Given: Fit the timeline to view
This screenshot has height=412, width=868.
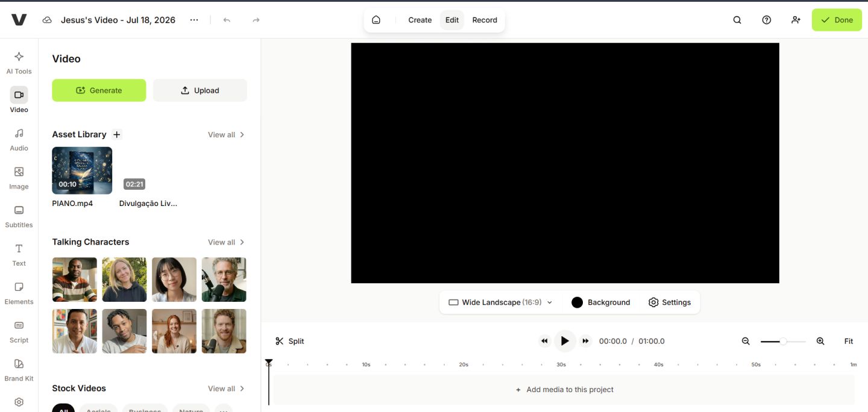Looking at the screenshot, I should [x=849, y=341].
